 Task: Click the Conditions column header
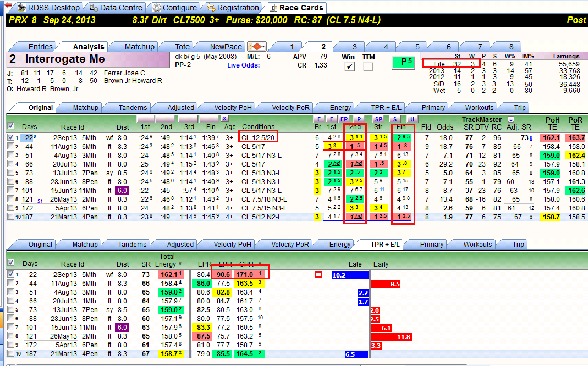pos(258,126)
